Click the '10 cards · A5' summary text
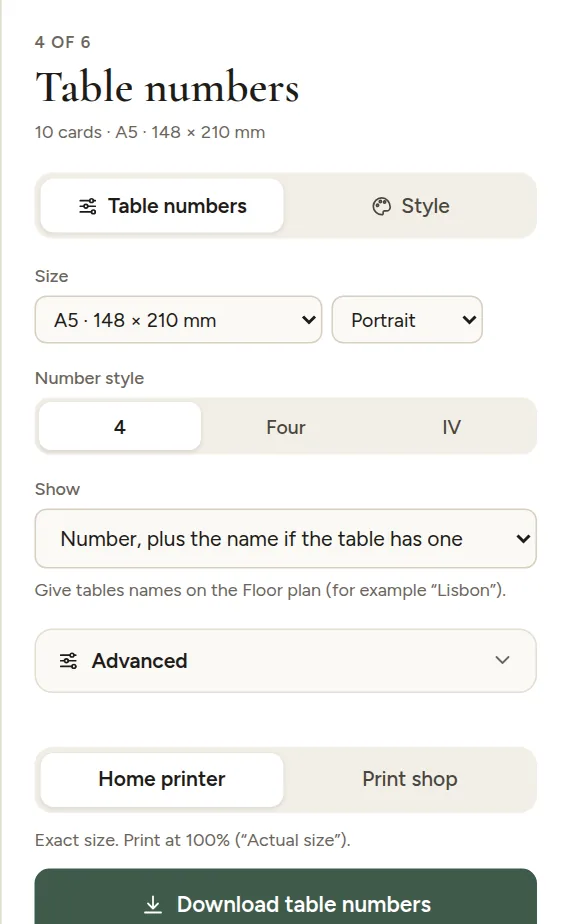Viewport: 570px width, 924px height. 150,132
